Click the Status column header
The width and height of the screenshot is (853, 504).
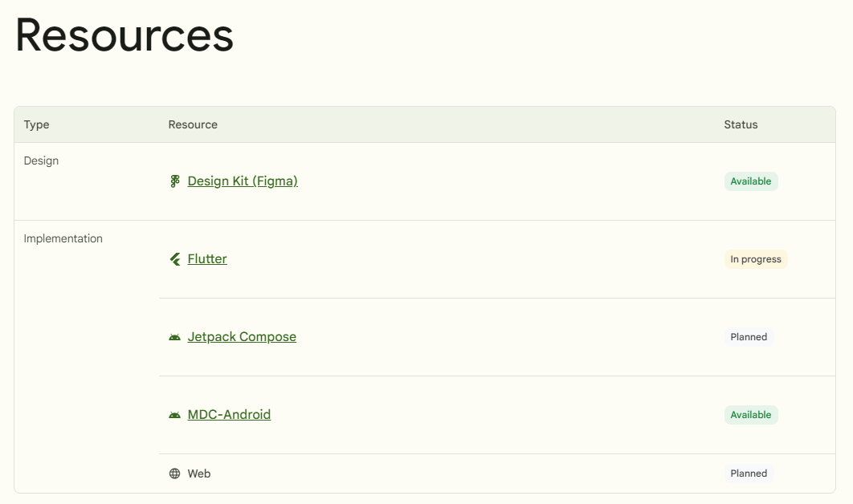(x=741, y=124)
